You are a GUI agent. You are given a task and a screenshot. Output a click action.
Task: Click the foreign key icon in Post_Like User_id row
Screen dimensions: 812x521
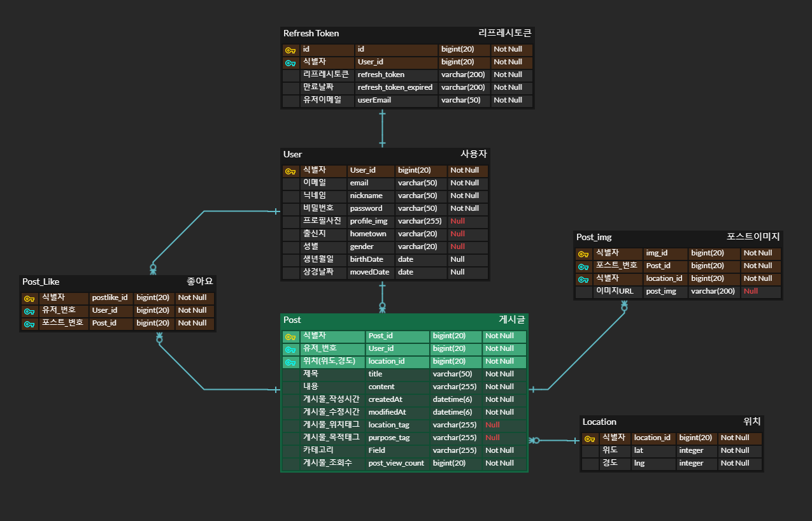coord(29,311)
